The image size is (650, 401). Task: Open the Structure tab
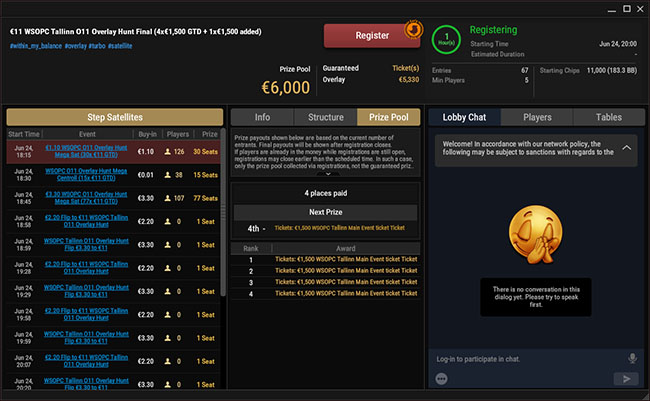[325, 117]
